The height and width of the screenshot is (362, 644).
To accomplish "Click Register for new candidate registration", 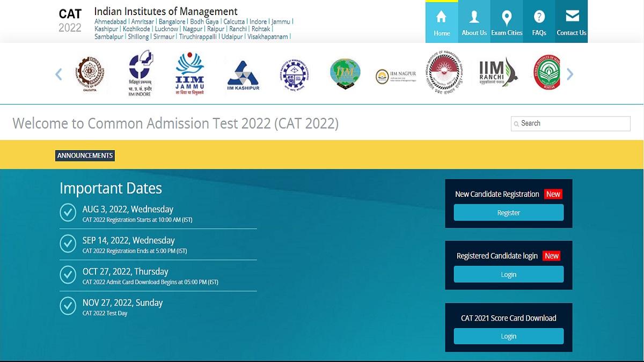I will pos(508,212).
